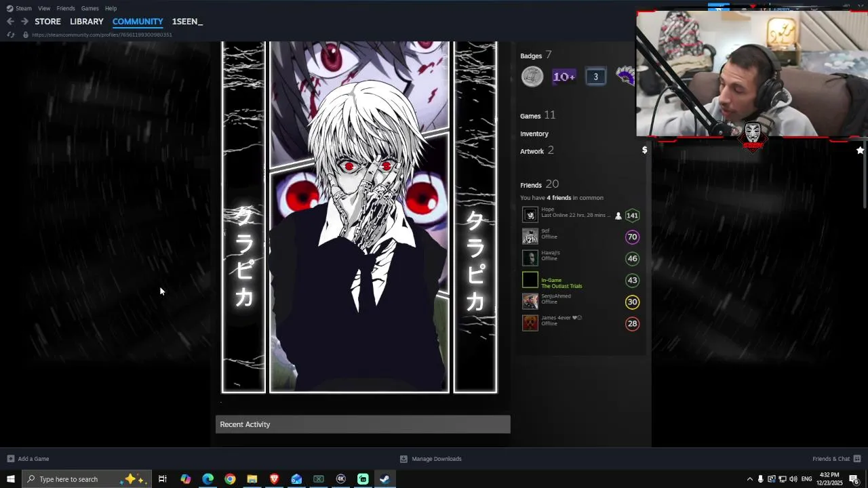Open the Games menu in menu bar

click(x=90, y=8)
